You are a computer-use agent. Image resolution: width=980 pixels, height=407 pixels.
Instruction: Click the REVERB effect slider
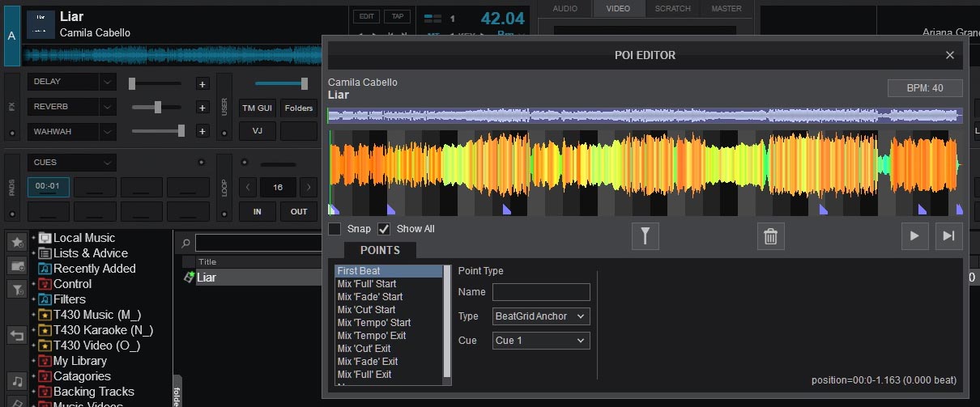158,107
